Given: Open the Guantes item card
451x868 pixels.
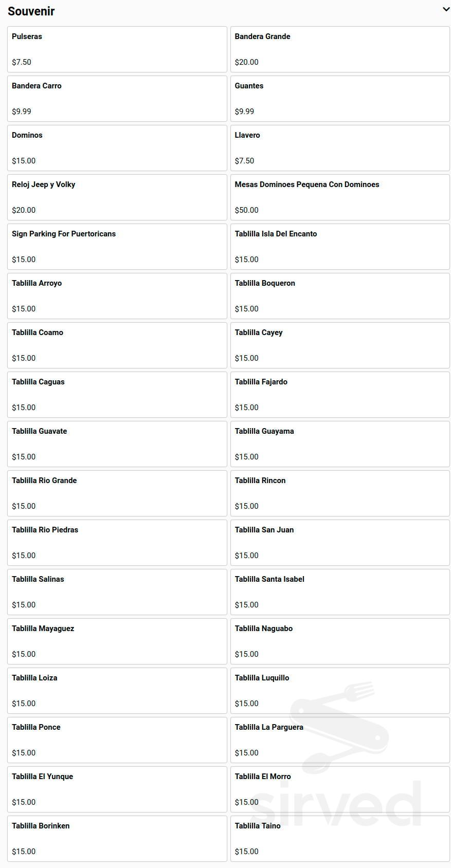Looking at the screenshot, I should tap(340, 99).
